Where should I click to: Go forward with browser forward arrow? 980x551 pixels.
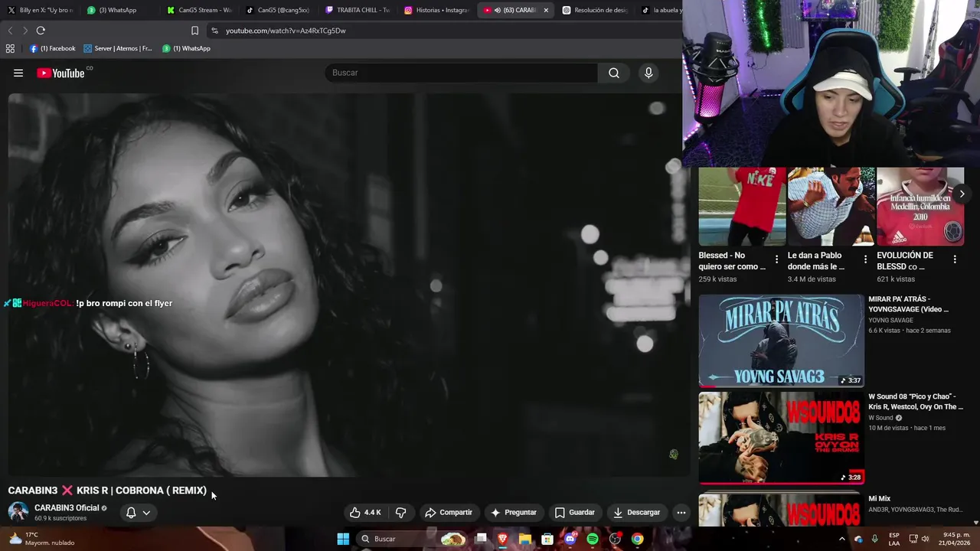coord(25,31)
